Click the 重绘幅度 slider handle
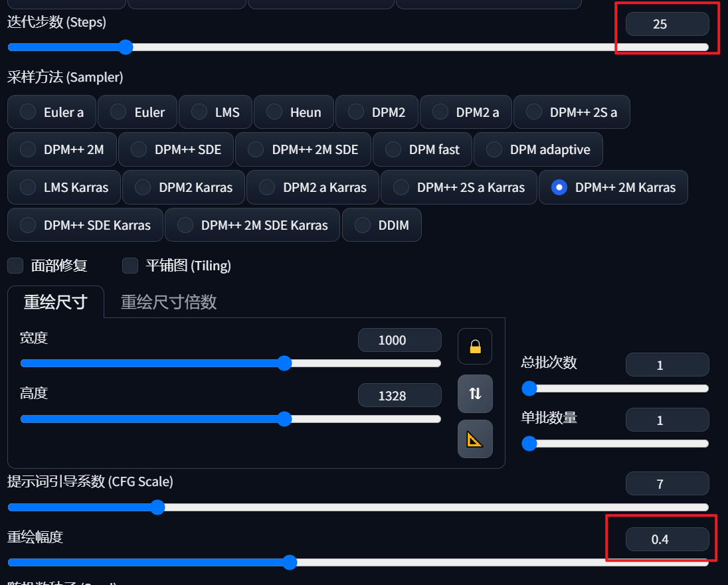Image resolution: width=728 pixels, height=585 pixels. 289,562
